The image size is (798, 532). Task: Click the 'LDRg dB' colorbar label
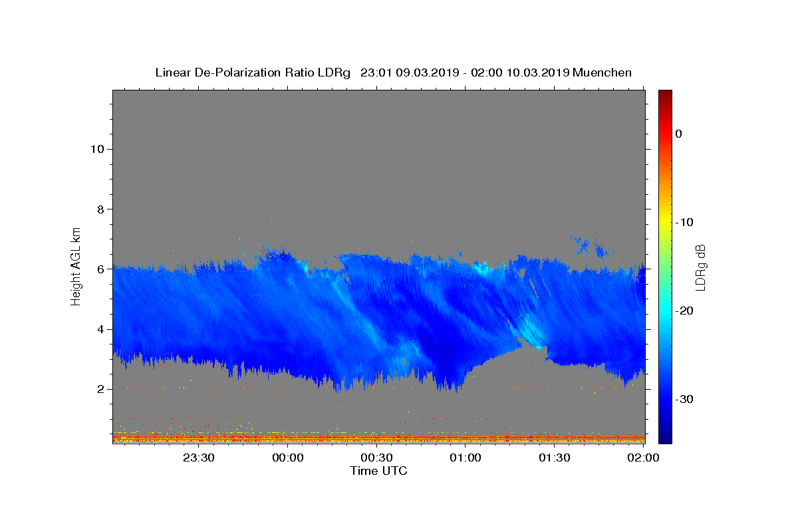[x=700, y=267]
